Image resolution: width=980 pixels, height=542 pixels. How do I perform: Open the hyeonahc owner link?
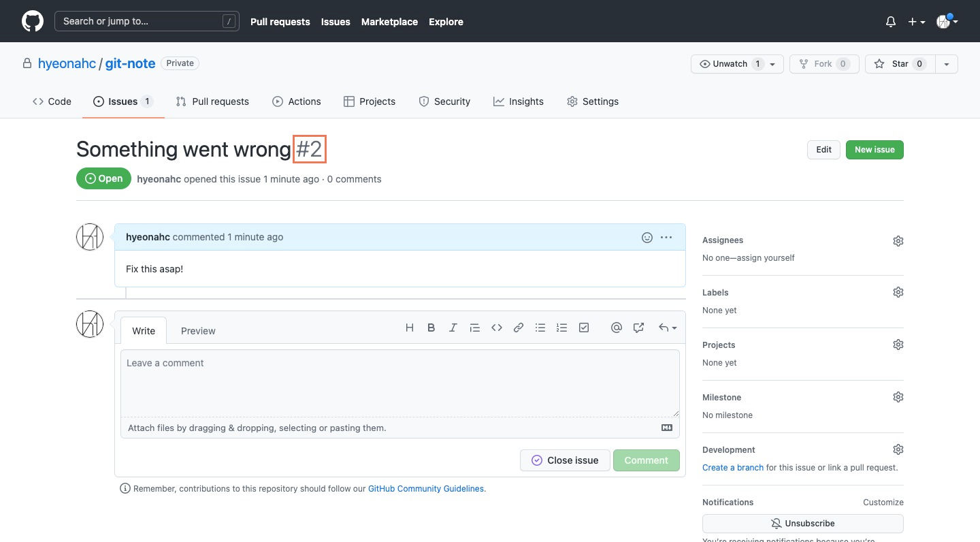click(67, 63)
